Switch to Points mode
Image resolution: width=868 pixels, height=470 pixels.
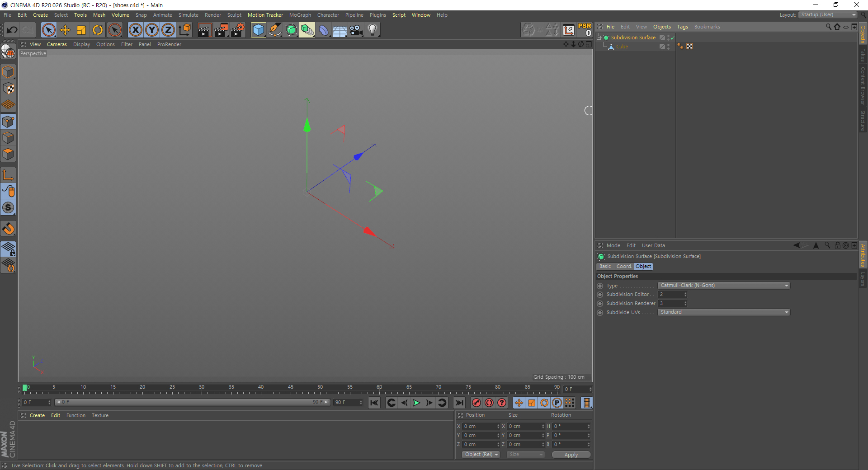(8, 122)
